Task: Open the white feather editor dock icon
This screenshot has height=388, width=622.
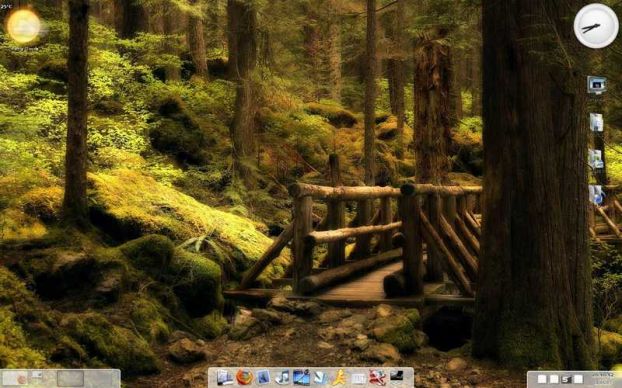Action: coord(321,377)
